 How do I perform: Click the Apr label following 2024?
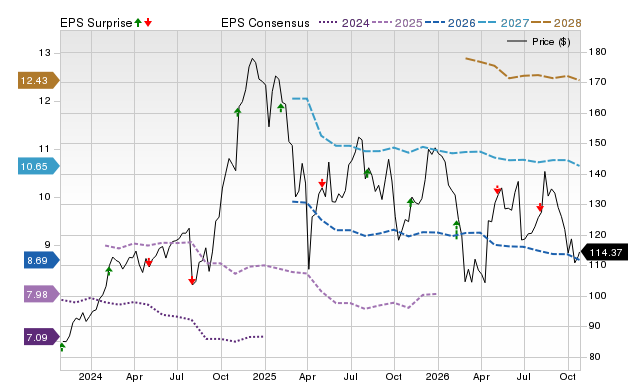(x=134, y=376)
